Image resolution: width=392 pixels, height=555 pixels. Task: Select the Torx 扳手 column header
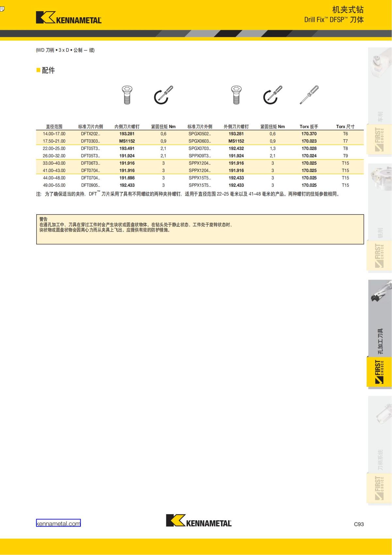(309, 127)
